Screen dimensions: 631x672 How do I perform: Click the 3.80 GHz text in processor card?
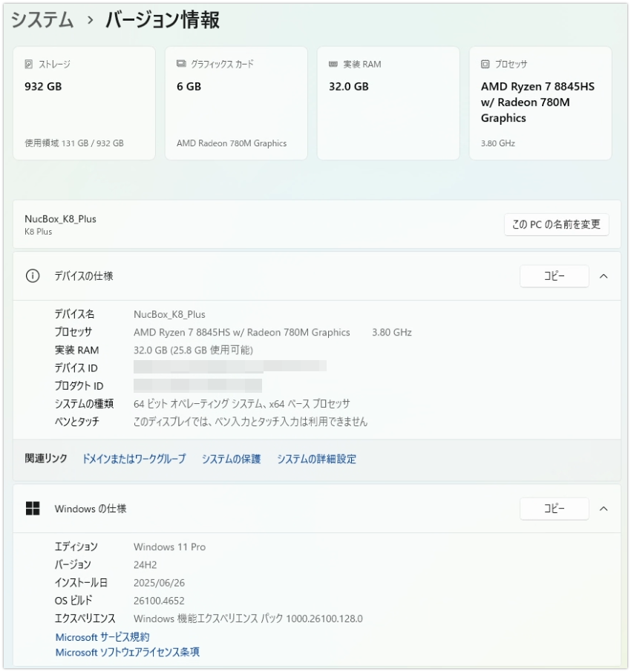click(x=498, y=143)
